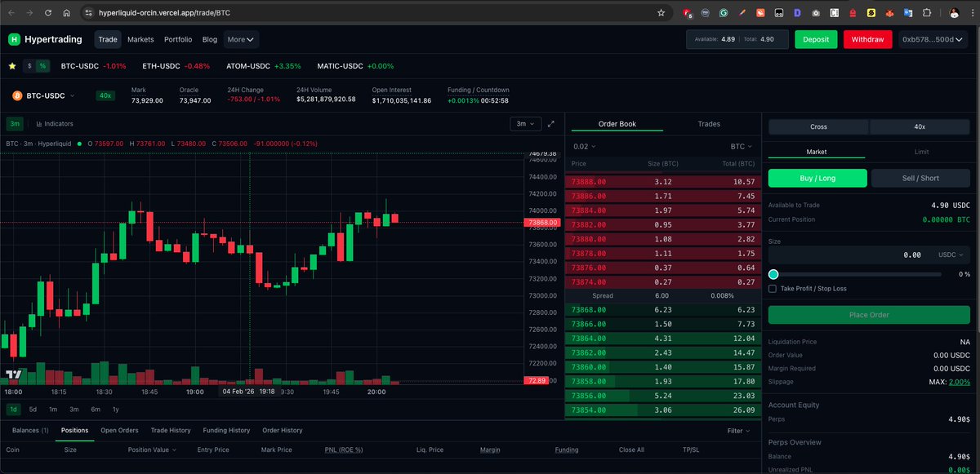This screenshot has height=474, width=980.
Task: Open the positions Filter dropdown
Action: coord(739,431)
